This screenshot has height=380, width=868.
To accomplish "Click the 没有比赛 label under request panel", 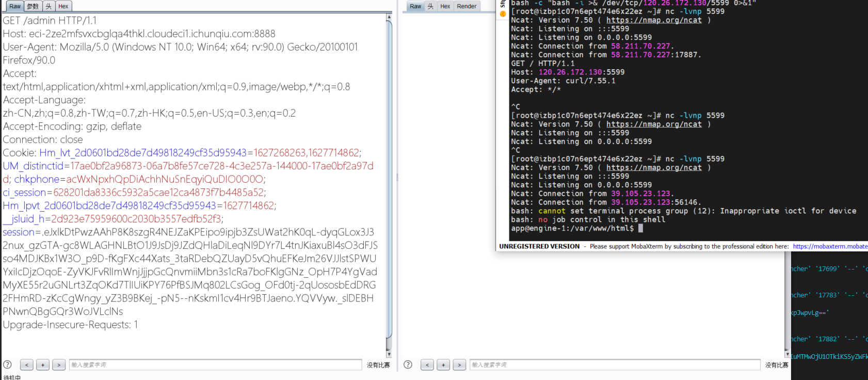I will 378,365.
